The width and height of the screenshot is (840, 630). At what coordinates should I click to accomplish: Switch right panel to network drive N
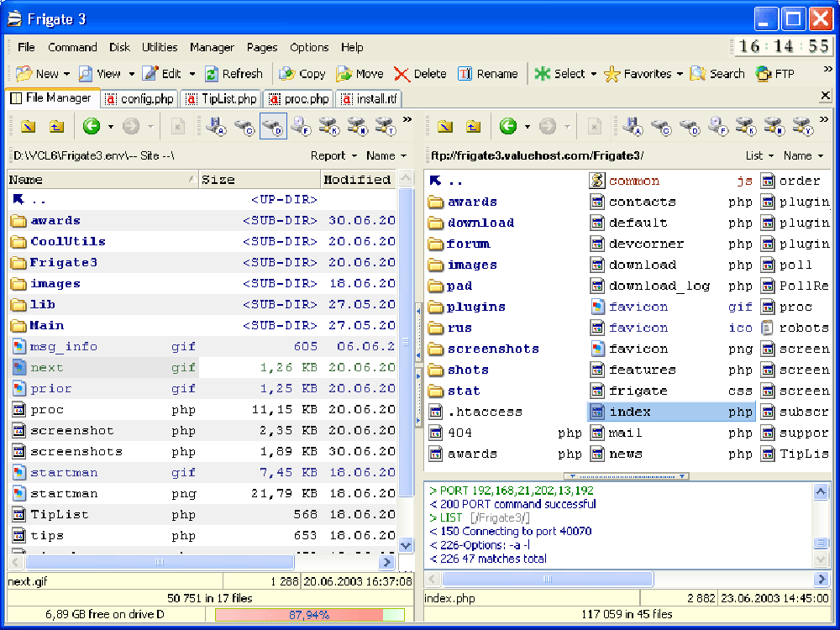774,127
